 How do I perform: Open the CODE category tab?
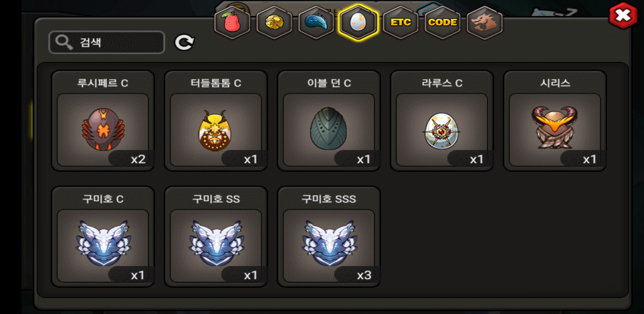coord(442,22)
